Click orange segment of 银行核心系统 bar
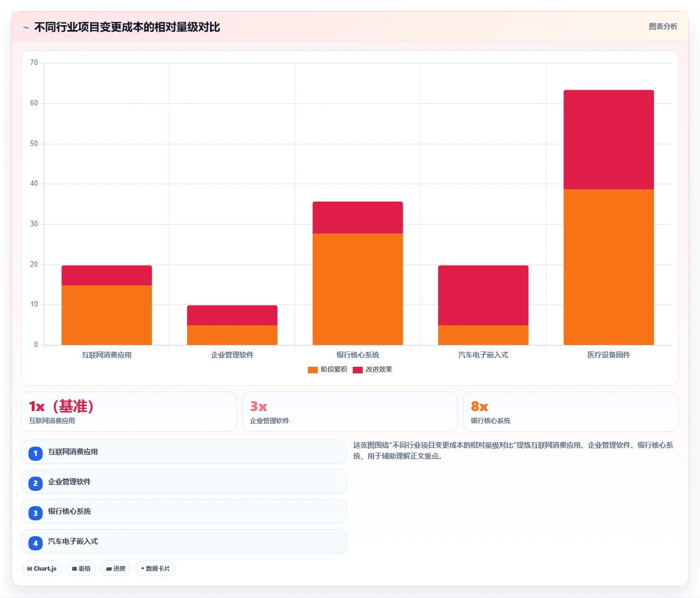 coord(358,289)
